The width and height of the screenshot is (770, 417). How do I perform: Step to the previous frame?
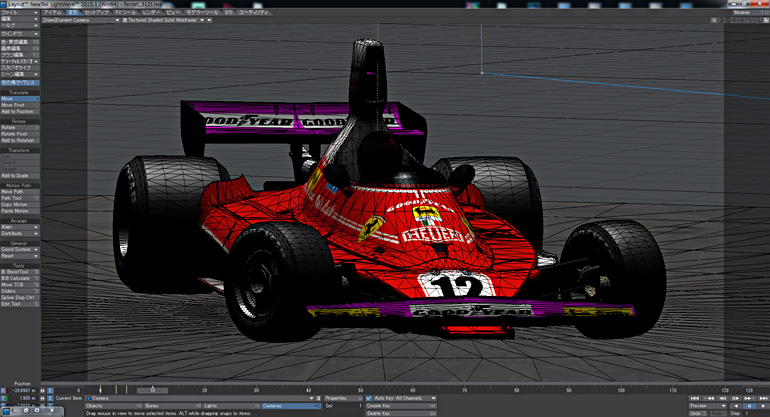tap(722, 398)
